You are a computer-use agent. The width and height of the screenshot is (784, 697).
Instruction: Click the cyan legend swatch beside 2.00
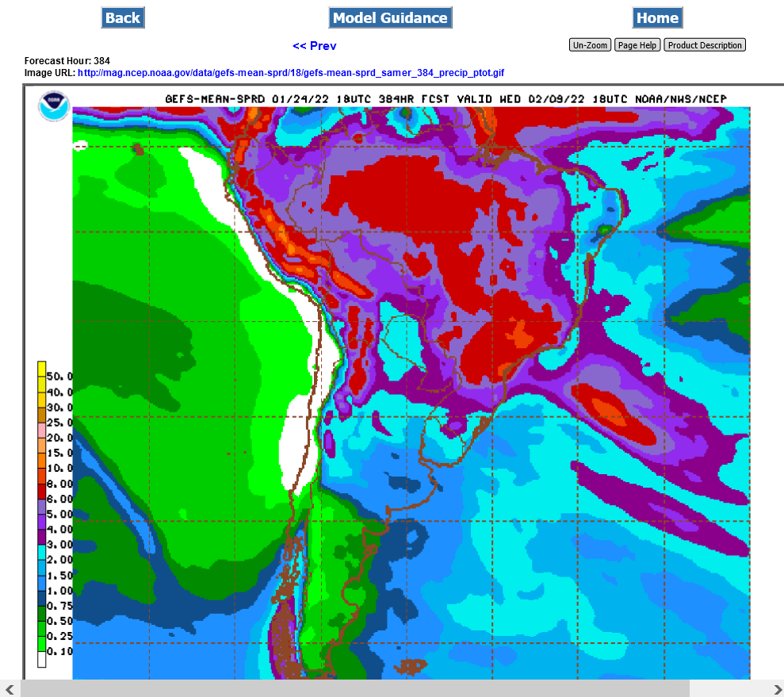pyautogui.click(x=41, y=552)
